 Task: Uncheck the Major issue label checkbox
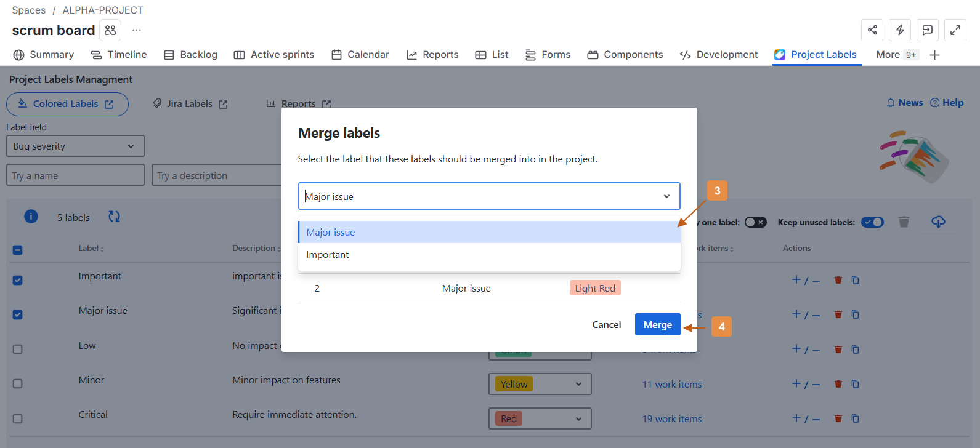coord(17,314)
